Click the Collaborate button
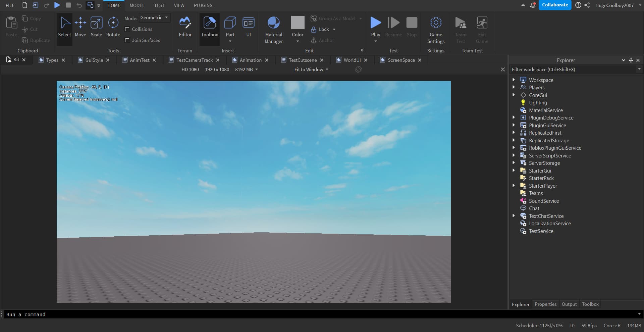 tap(555, 5)
